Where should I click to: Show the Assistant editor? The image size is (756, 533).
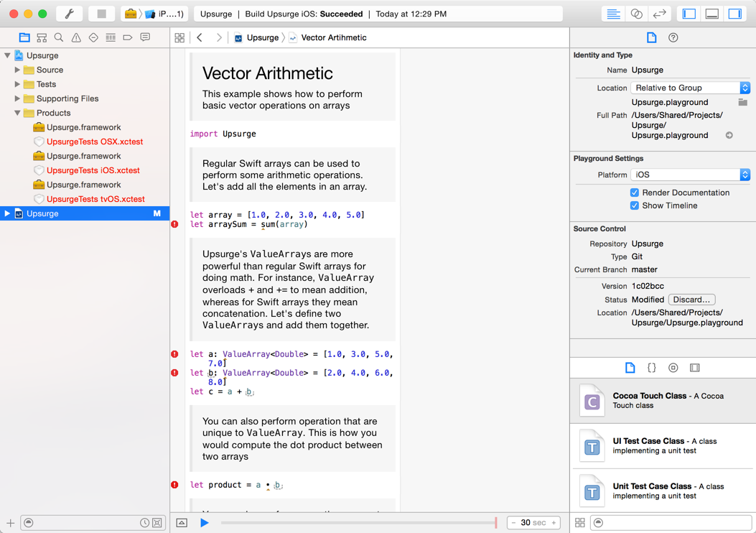click(636, 14)
